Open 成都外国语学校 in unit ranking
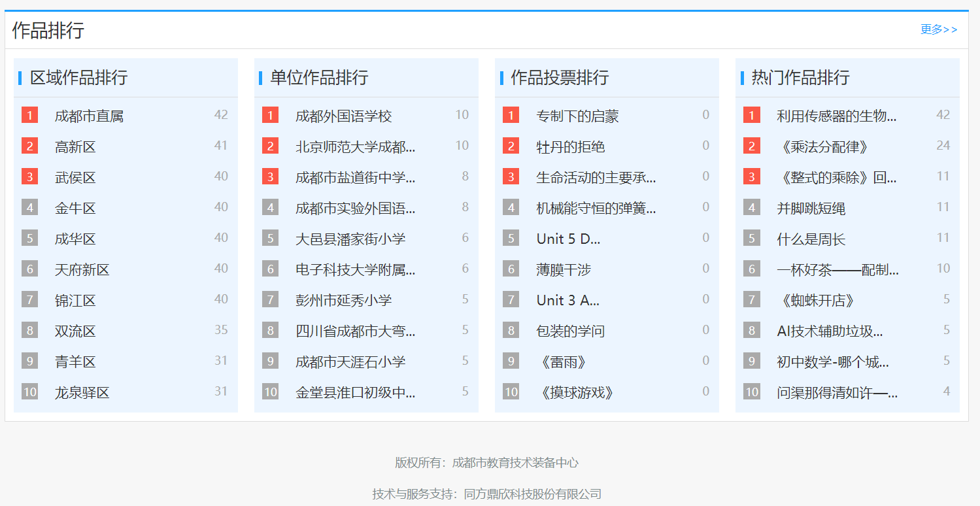The image size is (980, 506). pyautogui.click(x=343, y=116)
